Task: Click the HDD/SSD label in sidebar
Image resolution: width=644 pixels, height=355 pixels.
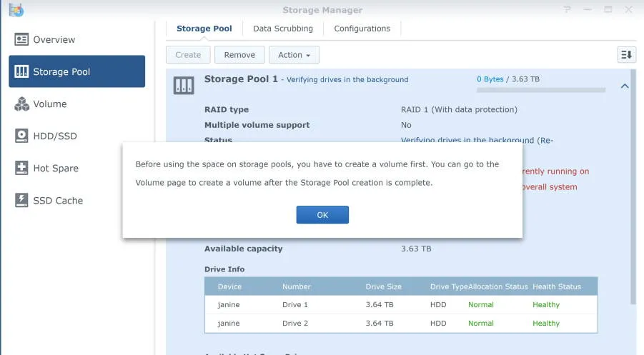Action: click(54, 136)
